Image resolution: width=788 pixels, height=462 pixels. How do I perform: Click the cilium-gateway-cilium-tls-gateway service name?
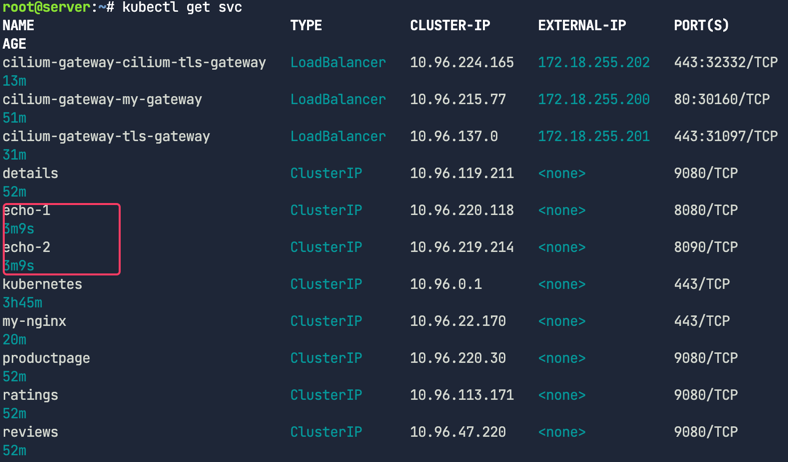pyautogui.click(x=134, y=62)
